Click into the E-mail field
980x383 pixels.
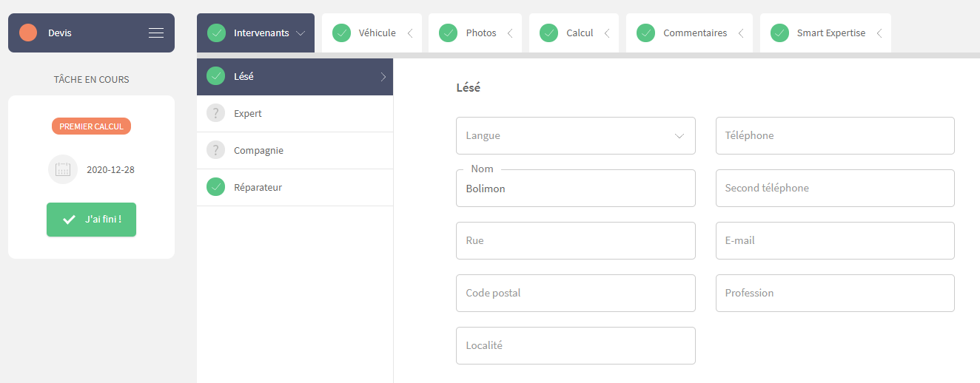835,240
